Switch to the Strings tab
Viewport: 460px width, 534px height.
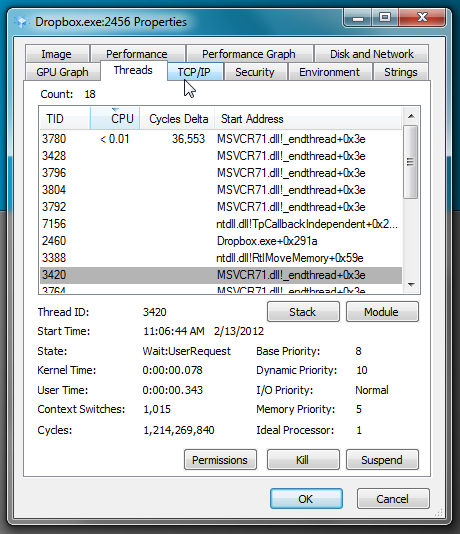coord(401,72)
